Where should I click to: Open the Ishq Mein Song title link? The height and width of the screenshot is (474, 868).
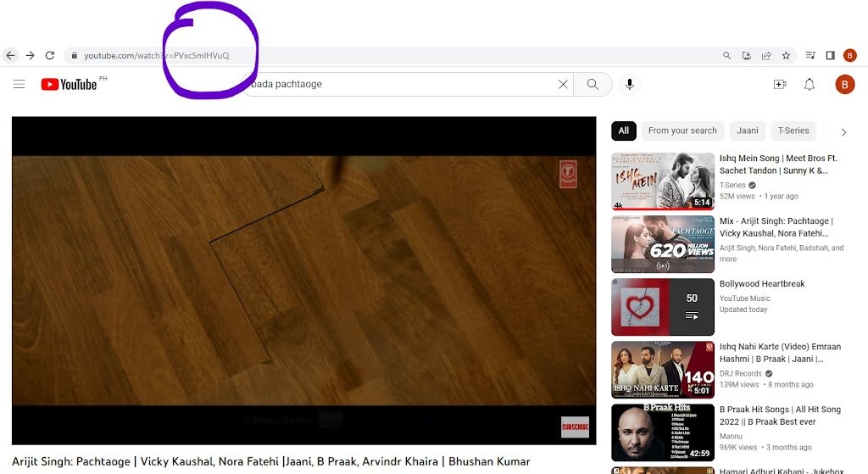(x=778, y=165)
